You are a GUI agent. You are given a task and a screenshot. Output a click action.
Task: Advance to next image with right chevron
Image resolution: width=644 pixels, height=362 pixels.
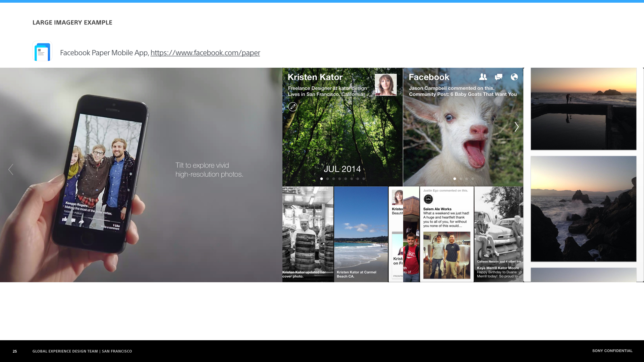click(x=517, y=127)
